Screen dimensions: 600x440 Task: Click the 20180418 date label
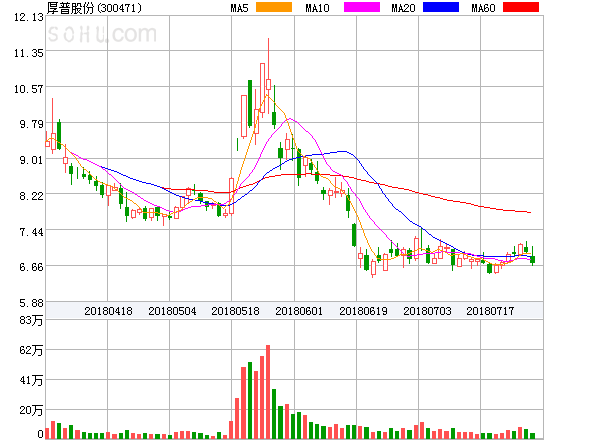(108, 311)
